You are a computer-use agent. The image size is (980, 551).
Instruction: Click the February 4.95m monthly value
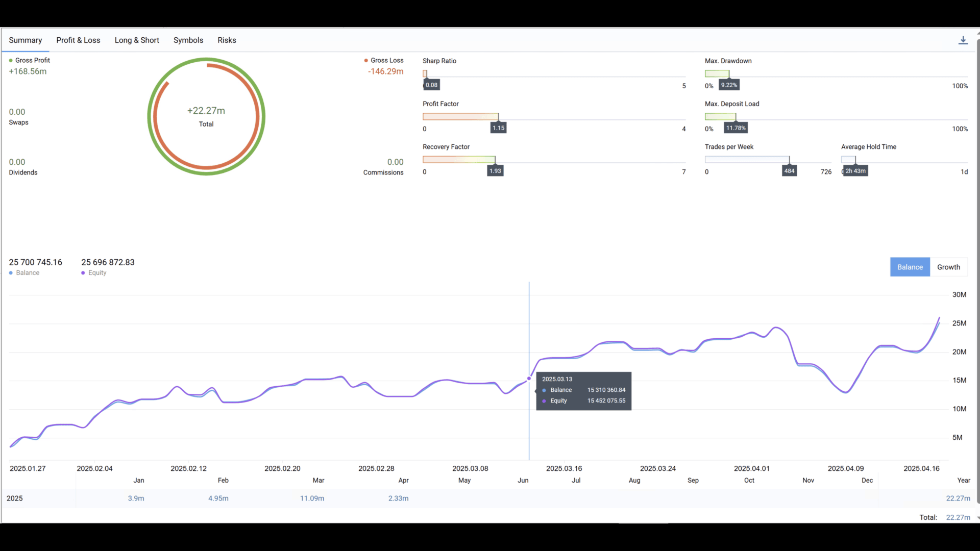pos(218,498)
